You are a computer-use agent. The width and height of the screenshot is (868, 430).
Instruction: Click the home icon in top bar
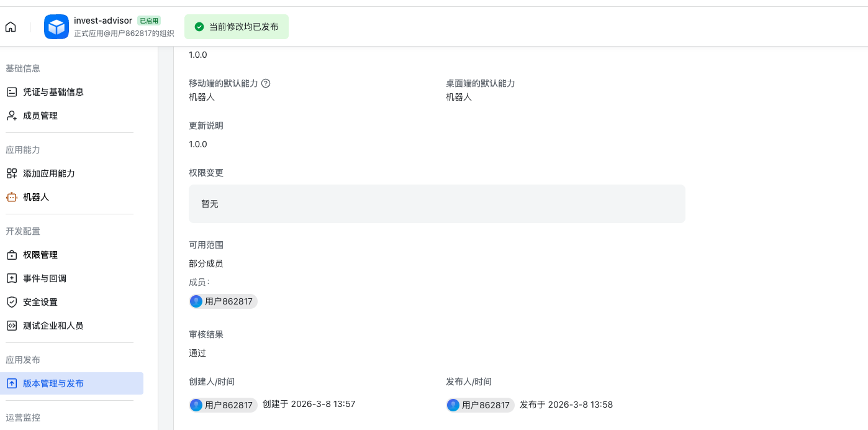click(10, 27)
